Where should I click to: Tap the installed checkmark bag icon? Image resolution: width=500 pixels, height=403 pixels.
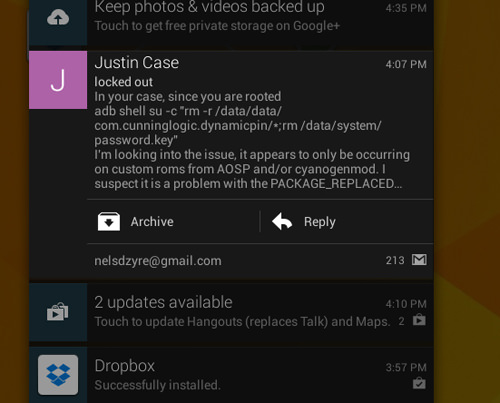coord(419,383)
